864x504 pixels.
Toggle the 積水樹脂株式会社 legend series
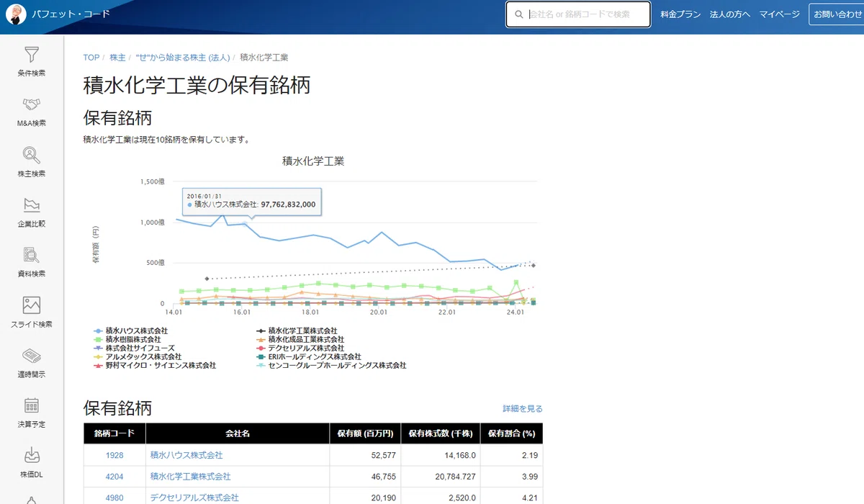tap(127, 339)
